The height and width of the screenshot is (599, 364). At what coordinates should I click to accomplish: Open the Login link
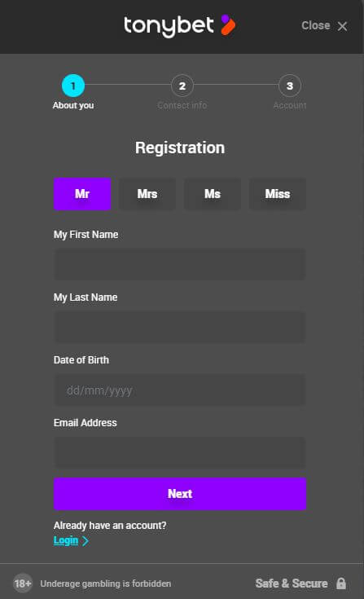click(66, 540)
